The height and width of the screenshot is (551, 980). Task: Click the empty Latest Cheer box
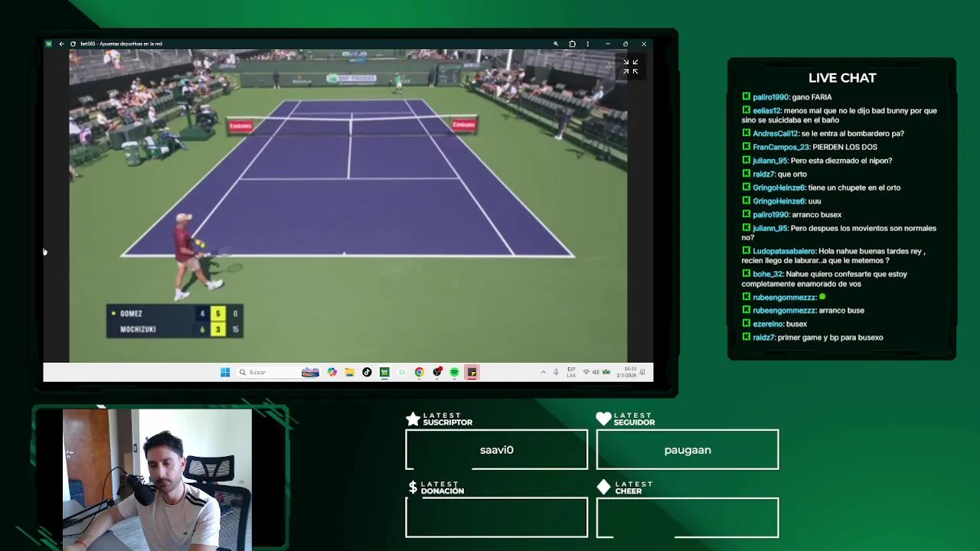click(x=688, y=517)
